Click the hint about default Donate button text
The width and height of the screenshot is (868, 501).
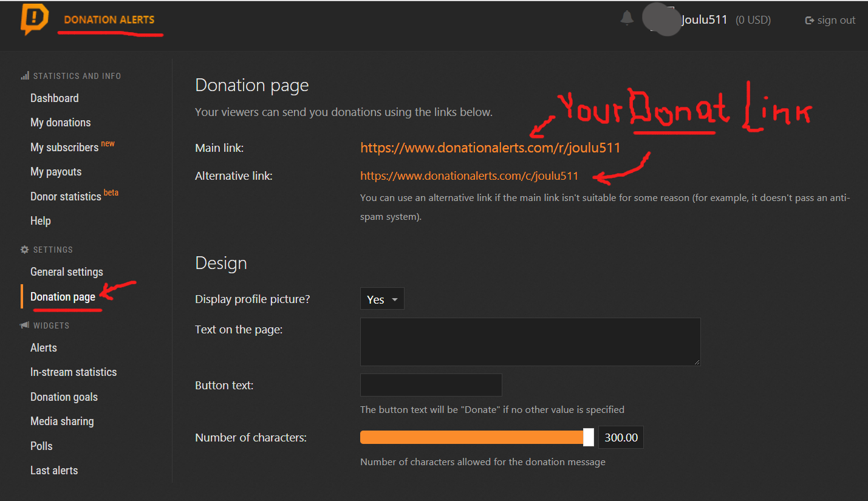(x=492, y=409)
